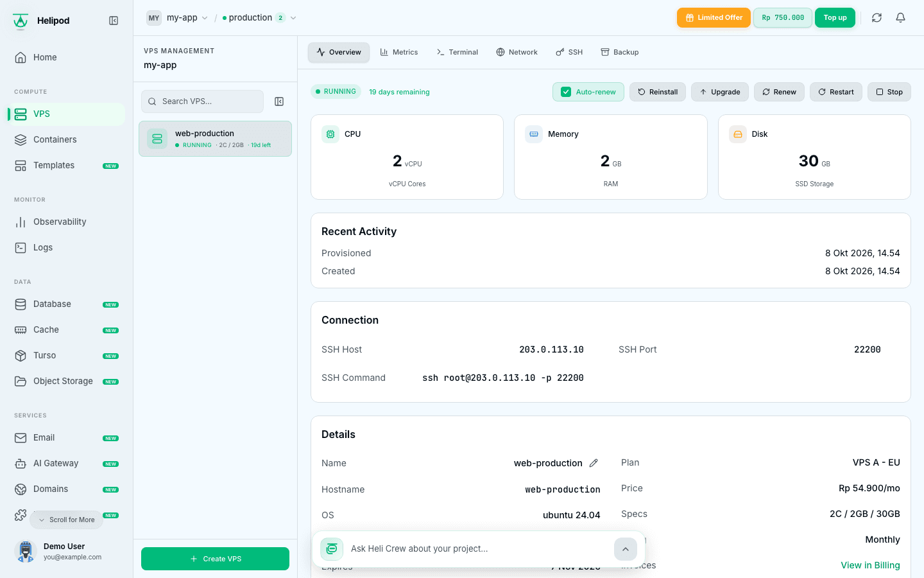
Task: Open Object Storage page
Action: [x=67, y=381]
